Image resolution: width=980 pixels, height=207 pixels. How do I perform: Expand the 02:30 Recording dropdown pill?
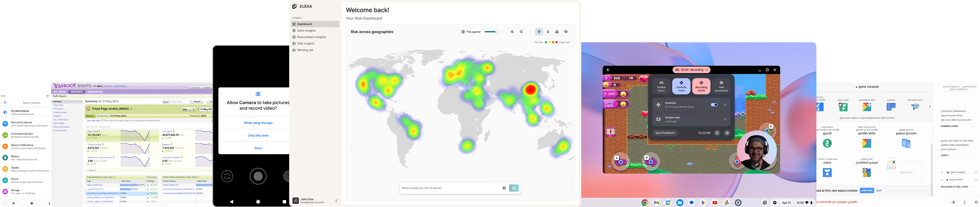tap(691, 70)
